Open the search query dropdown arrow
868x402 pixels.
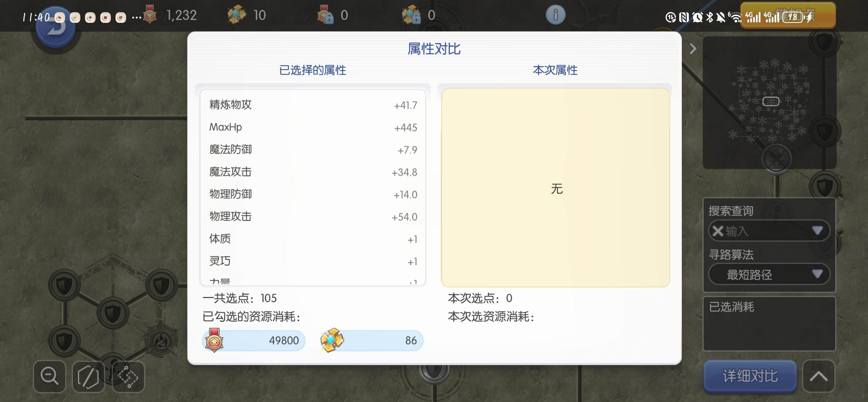tap(817, 231)
